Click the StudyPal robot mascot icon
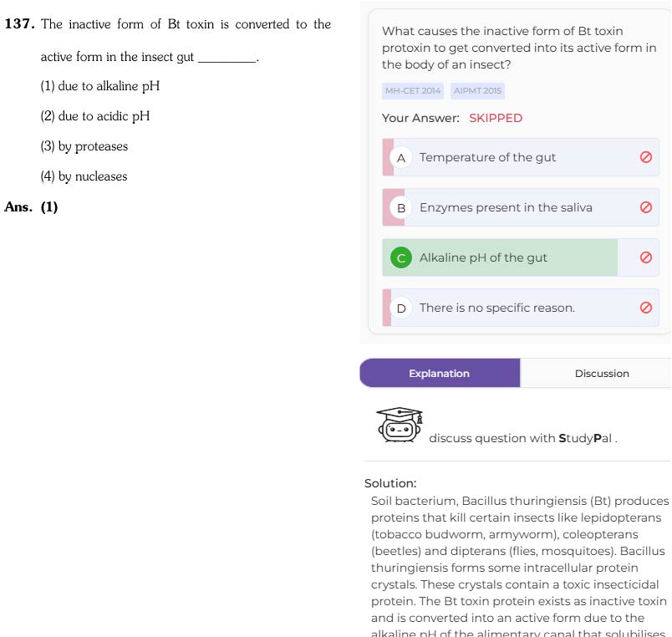672x637 pixels. click(400, 425)
